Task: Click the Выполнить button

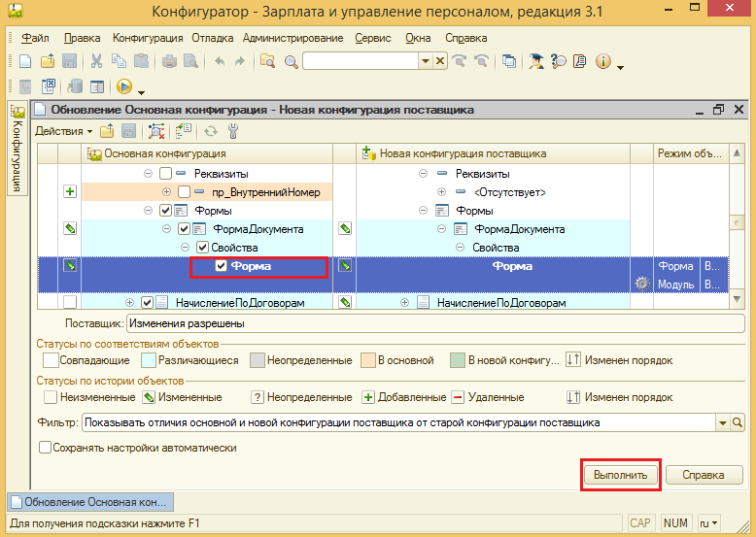Action: (621, 475)
